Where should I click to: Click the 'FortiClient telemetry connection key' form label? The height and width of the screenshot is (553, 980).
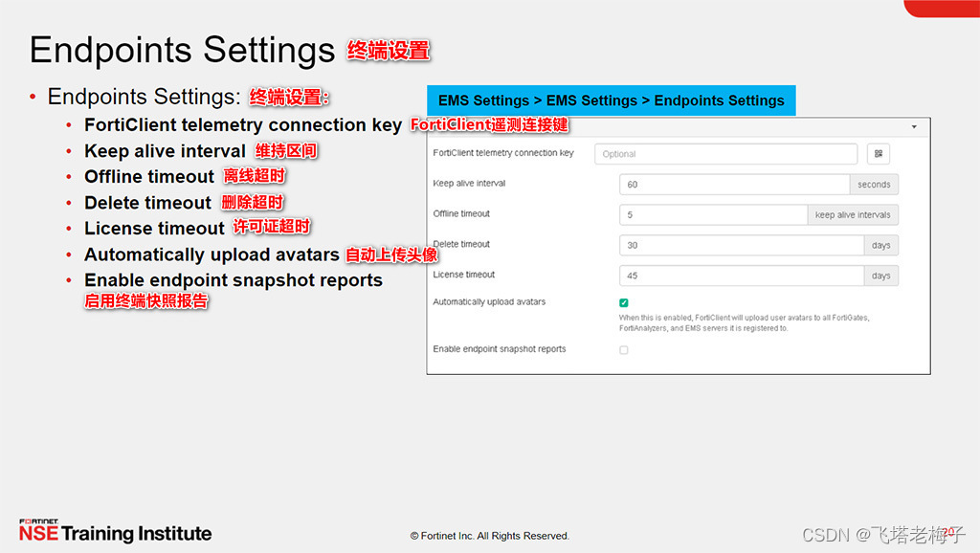(x=503, y=152)
